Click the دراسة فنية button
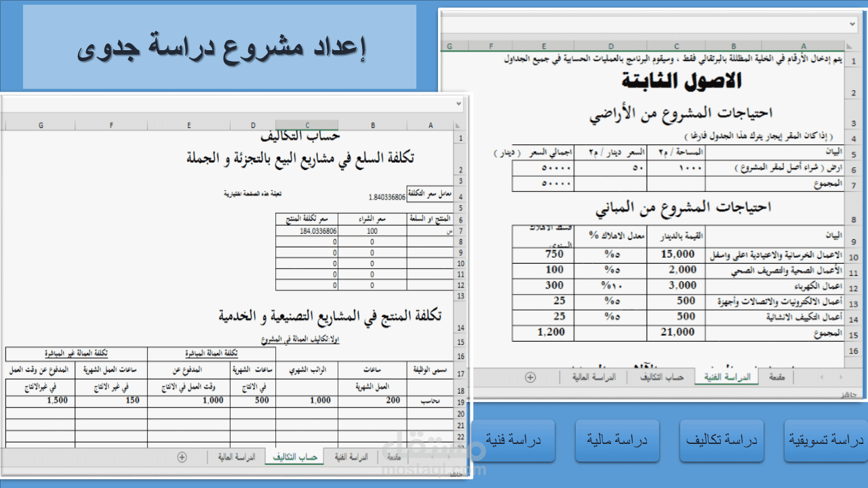 (513, 441)
